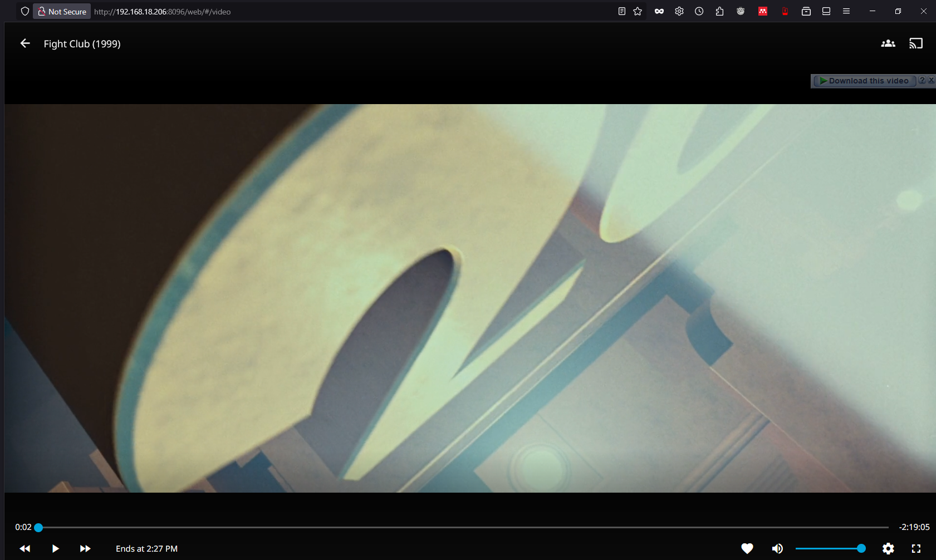Enter fullscreen mode

click(916, 548)
